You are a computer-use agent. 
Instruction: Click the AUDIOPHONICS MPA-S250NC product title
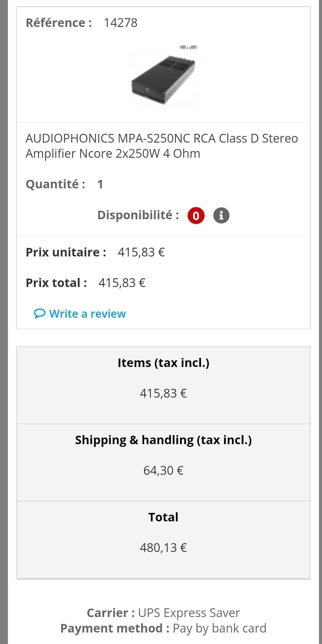(162, 146)
